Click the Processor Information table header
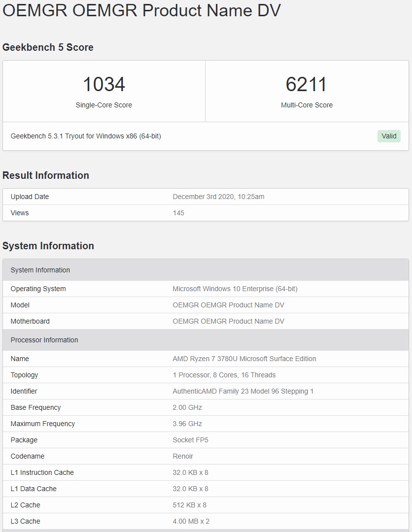The height and width of the screenshot is (532, 412). pos(44,340)
